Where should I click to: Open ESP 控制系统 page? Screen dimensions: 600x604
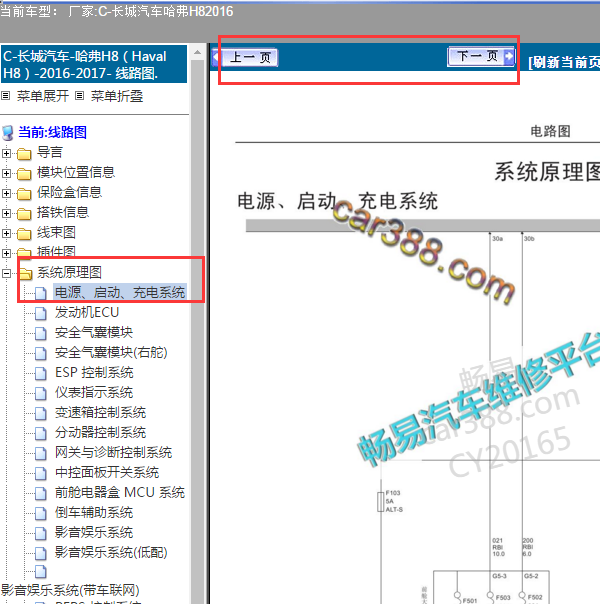(94, 372)
